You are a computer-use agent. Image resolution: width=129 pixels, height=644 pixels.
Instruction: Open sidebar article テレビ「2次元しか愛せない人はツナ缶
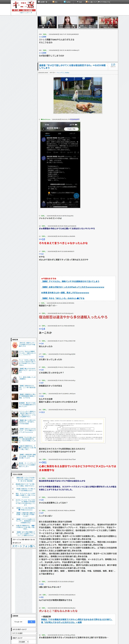pyautogui.click(x=27, y=362)
